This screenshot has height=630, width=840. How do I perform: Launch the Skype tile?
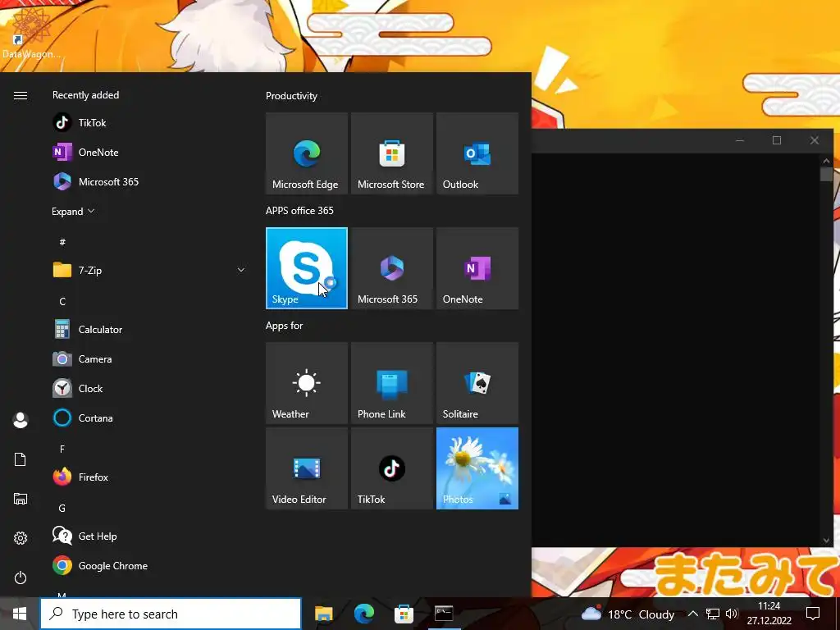pos(307,268)
